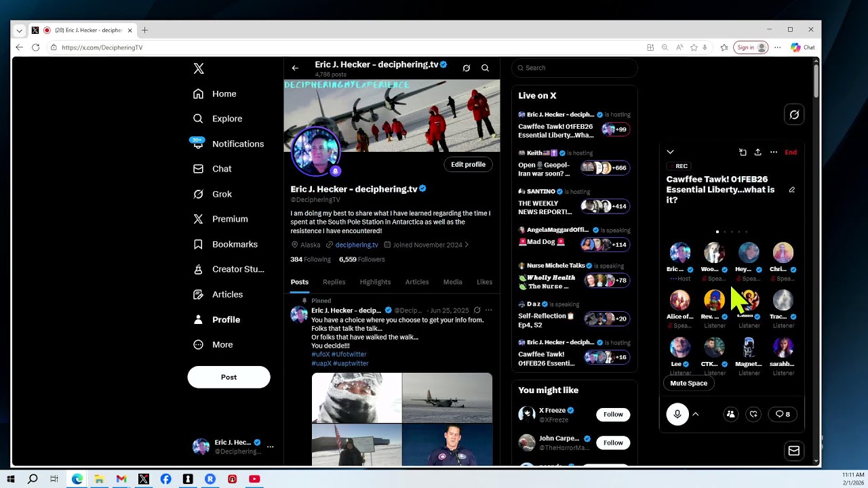View the 384 Following list

point(311,260)
